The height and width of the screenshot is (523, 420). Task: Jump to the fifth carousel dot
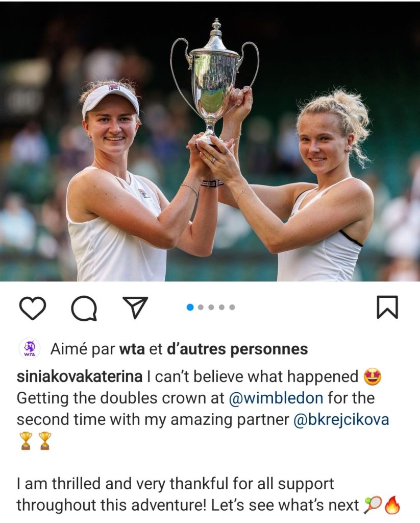click(232, 307)
